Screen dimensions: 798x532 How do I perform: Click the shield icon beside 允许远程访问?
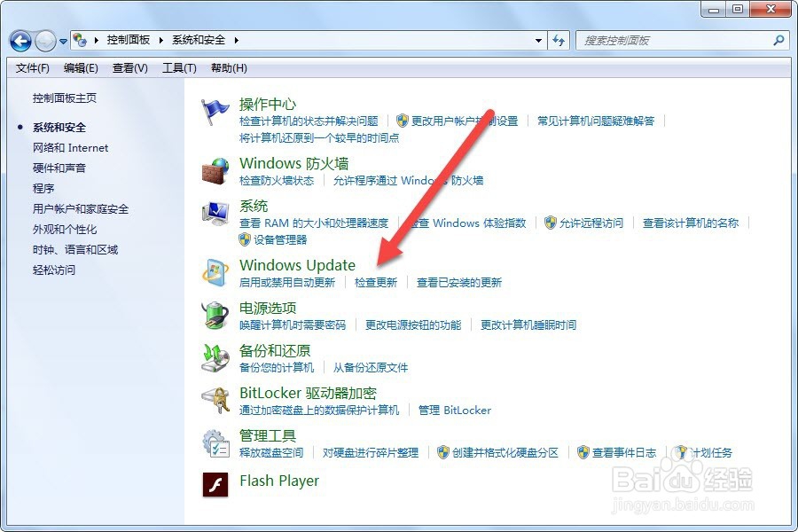point(550,223)
